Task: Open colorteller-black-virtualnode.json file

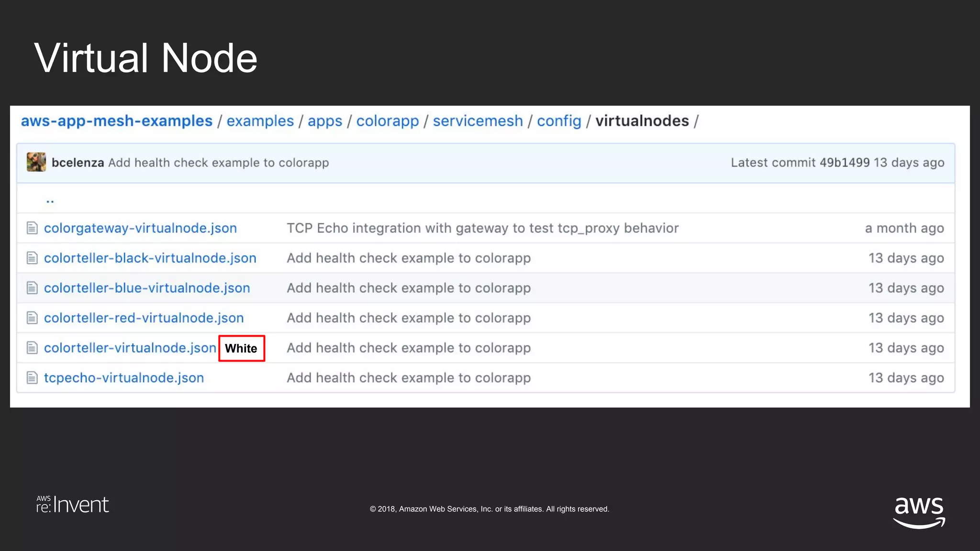Action: point(150,258)
